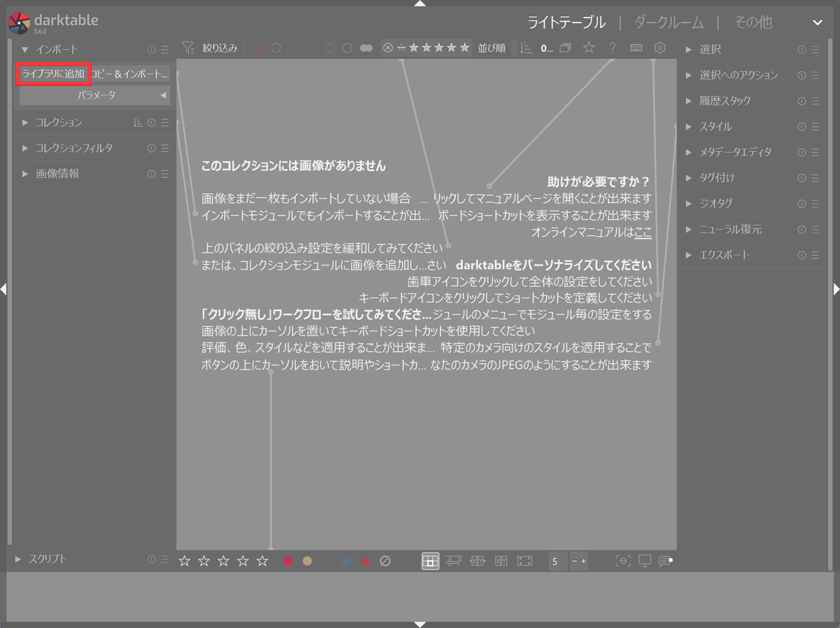Screen dimensions: 840x628
Task: Open presets menu of the export module
Action: pos(815,255)
